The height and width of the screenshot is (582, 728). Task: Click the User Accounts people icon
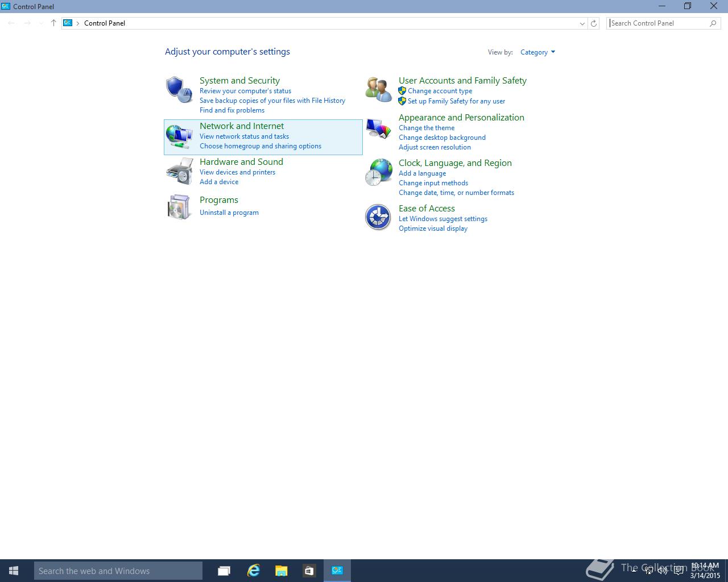point(378,90)
